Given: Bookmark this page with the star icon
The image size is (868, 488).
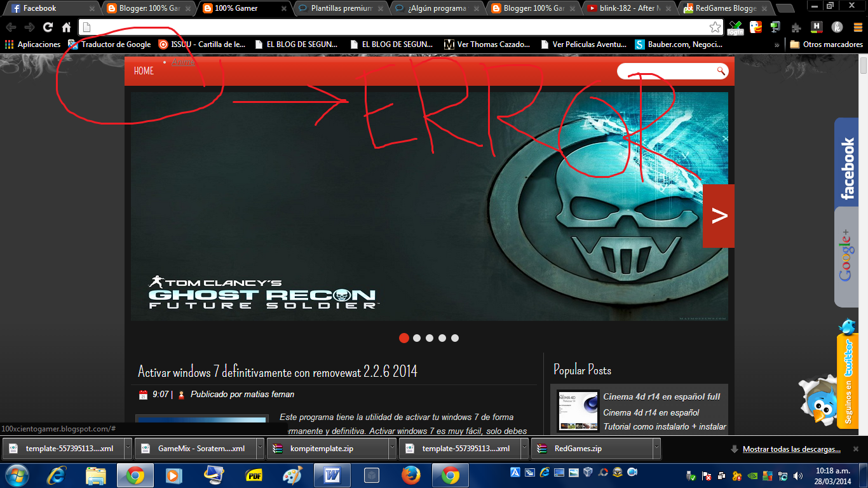Looking at the screenshot, I should click(715, 27).
